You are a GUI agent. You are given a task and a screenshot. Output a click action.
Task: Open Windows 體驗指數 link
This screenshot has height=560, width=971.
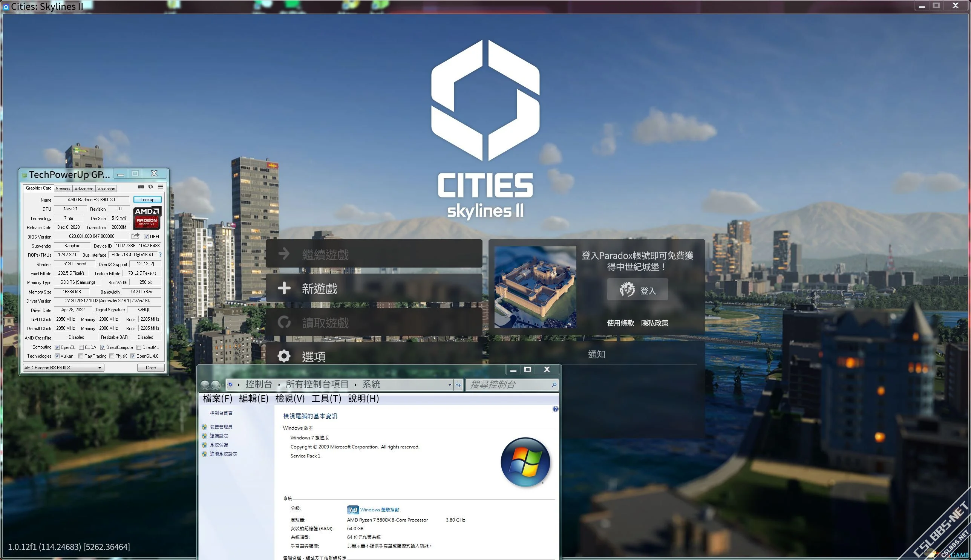379,510
